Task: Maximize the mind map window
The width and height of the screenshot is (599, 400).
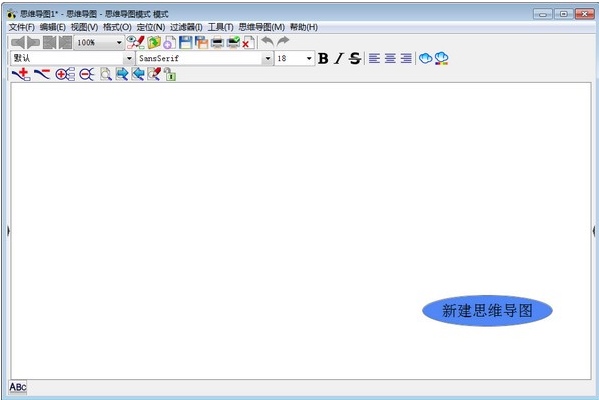Action: coord(563,14)
